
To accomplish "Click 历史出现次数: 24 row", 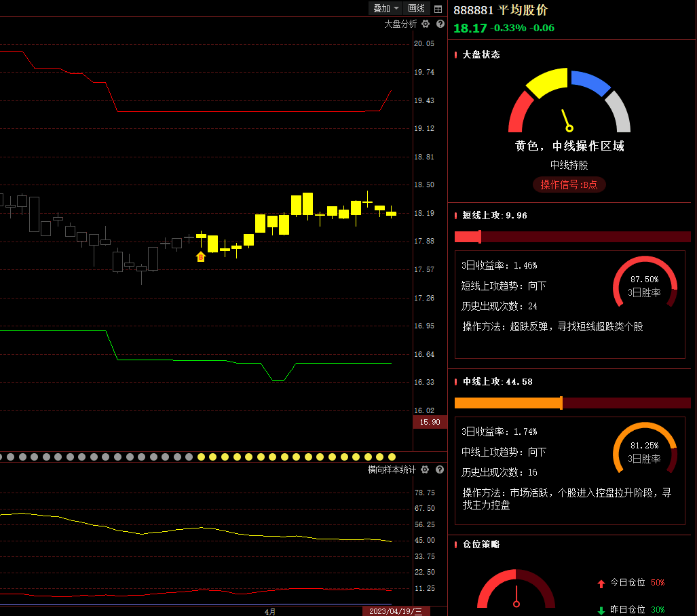I will [x=500, y=306].
